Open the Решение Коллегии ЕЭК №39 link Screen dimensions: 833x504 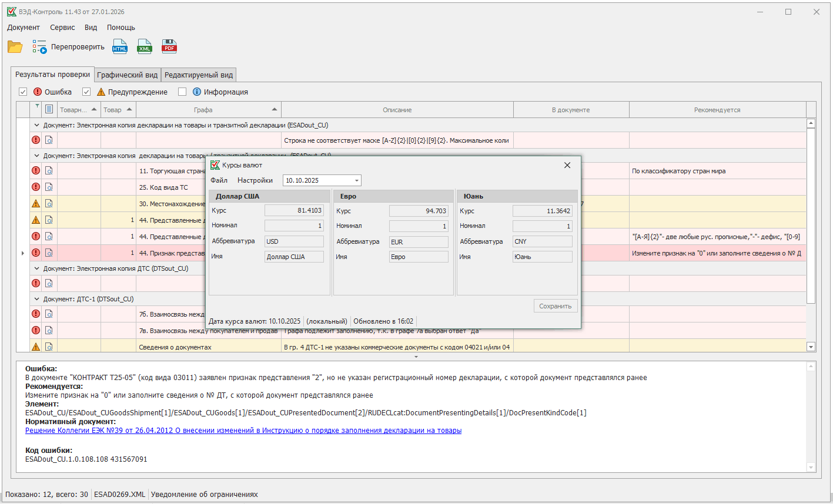tap(243, 431)
